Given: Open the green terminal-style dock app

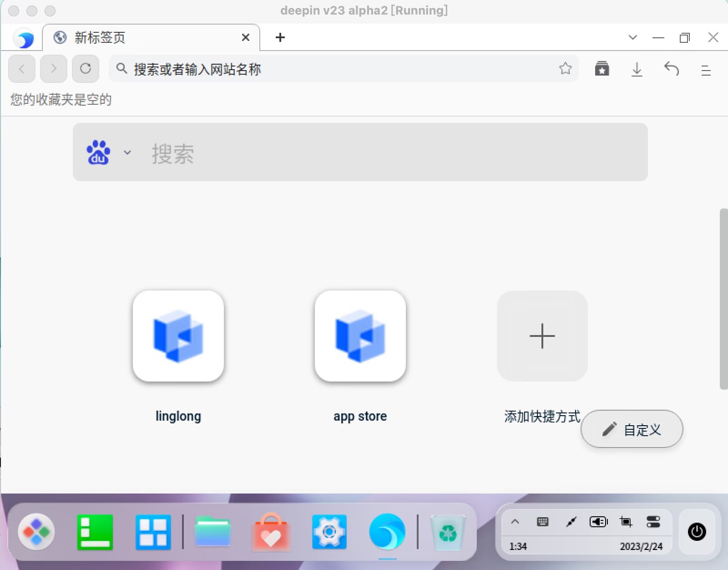Looking at the screenshot, I should (95, 532).
